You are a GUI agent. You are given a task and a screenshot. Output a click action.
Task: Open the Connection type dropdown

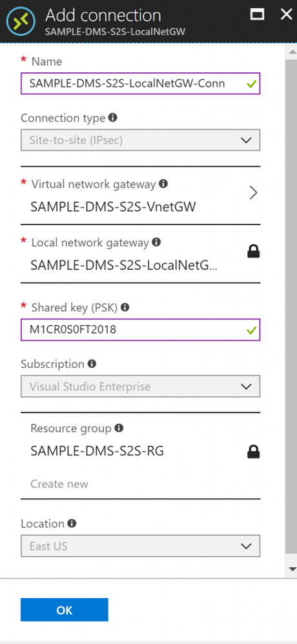click(141, 140)
